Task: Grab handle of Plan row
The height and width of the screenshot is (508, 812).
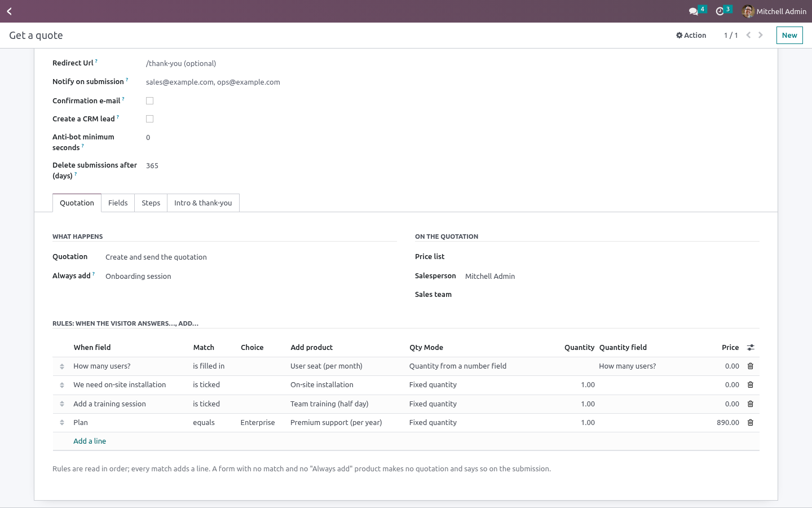Action: (x=62, y=423)
